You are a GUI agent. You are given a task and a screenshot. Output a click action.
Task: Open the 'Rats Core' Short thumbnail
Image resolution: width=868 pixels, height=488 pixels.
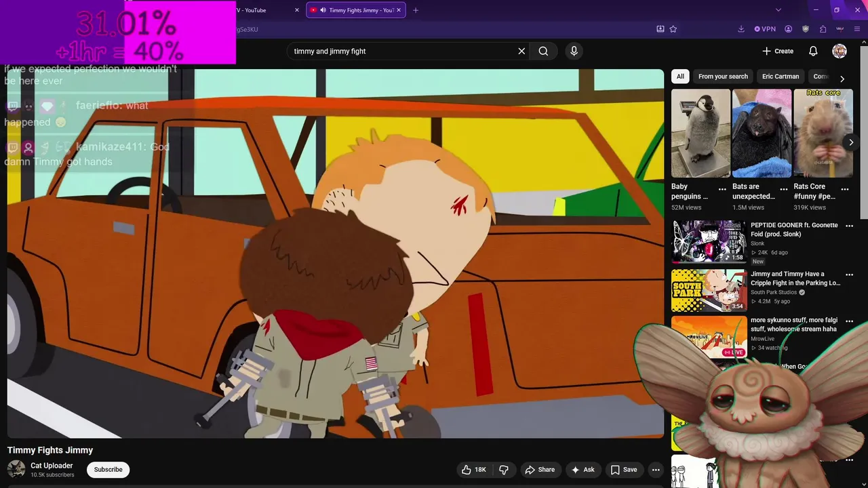point(823,134)
